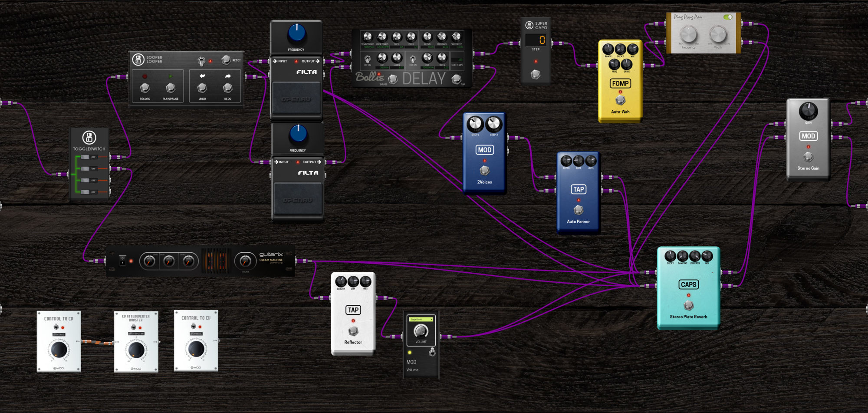The height and width of the screenshot is (413, 868).
Task: Click the Reflector Length knob
Action: pos(341,281)
